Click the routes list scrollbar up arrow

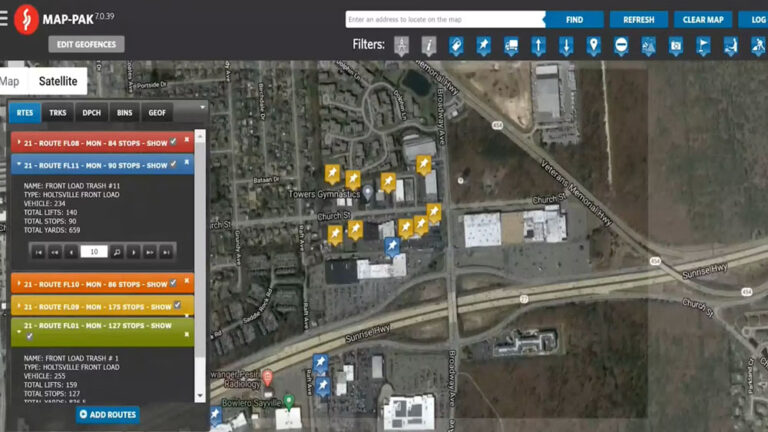[x=200, y=136]
